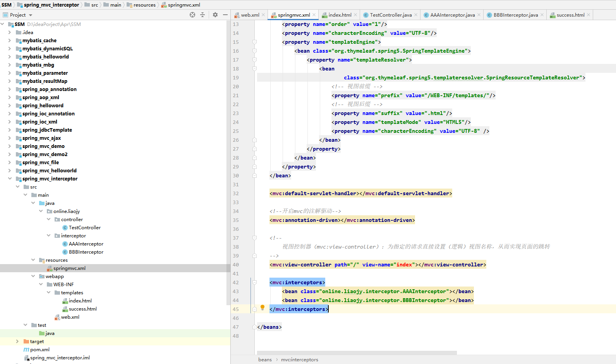Click the fold marker on line 15
Image resolution: width=616 pixels, height=364 pixels.
pos(254,42)
